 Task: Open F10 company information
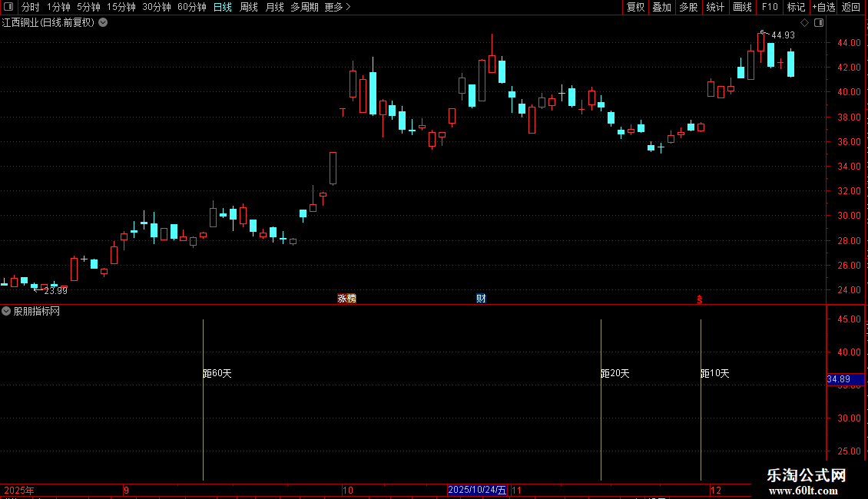[x=770, y=7]
